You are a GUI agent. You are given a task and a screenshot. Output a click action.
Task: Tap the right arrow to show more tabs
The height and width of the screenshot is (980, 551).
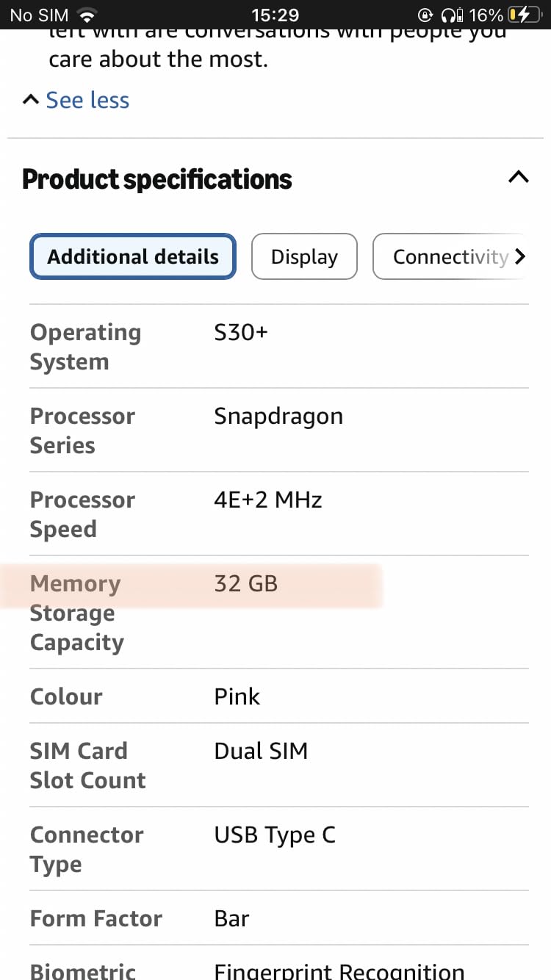coord(520,256)
